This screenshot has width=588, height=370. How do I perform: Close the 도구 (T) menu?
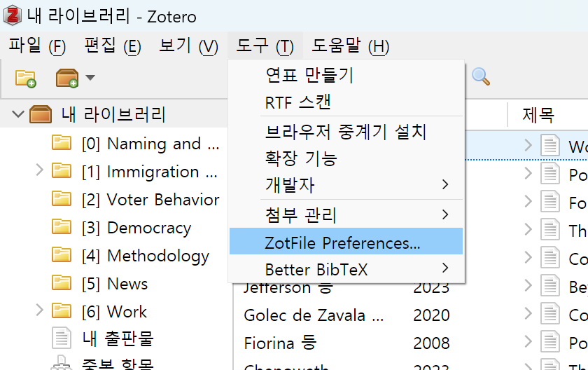click(265, 46)
